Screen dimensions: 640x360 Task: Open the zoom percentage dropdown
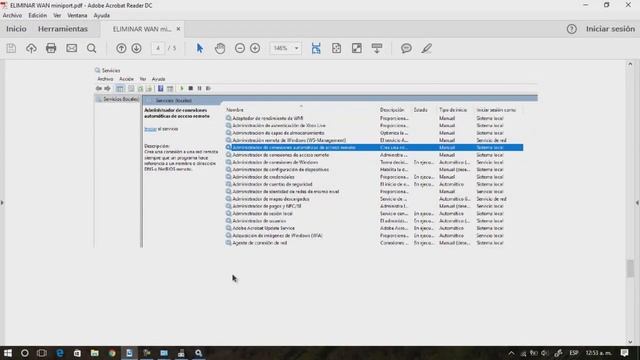(x=297, y=48)
